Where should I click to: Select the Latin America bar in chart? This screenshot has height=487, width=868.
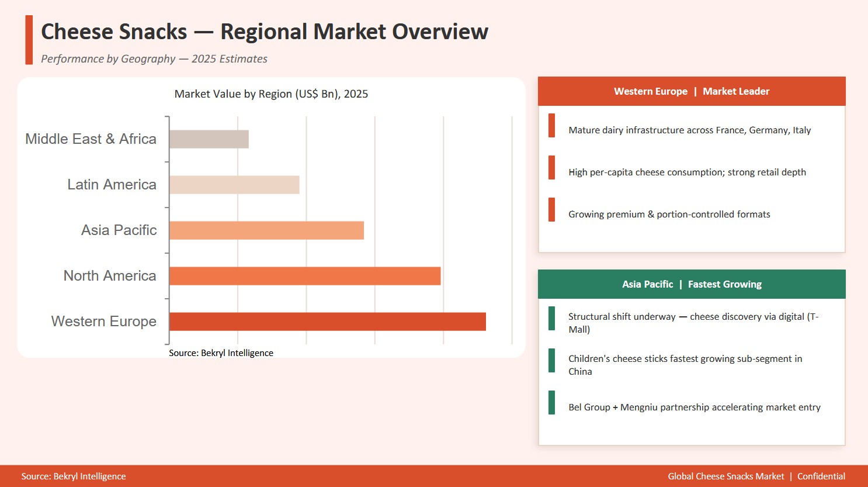(234, 185)
